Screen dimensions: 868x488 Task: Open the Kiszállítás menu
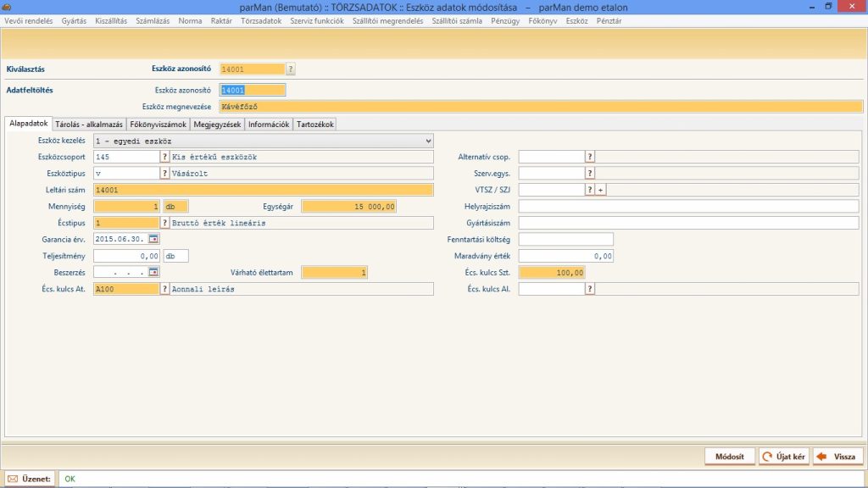pos(111,21)
